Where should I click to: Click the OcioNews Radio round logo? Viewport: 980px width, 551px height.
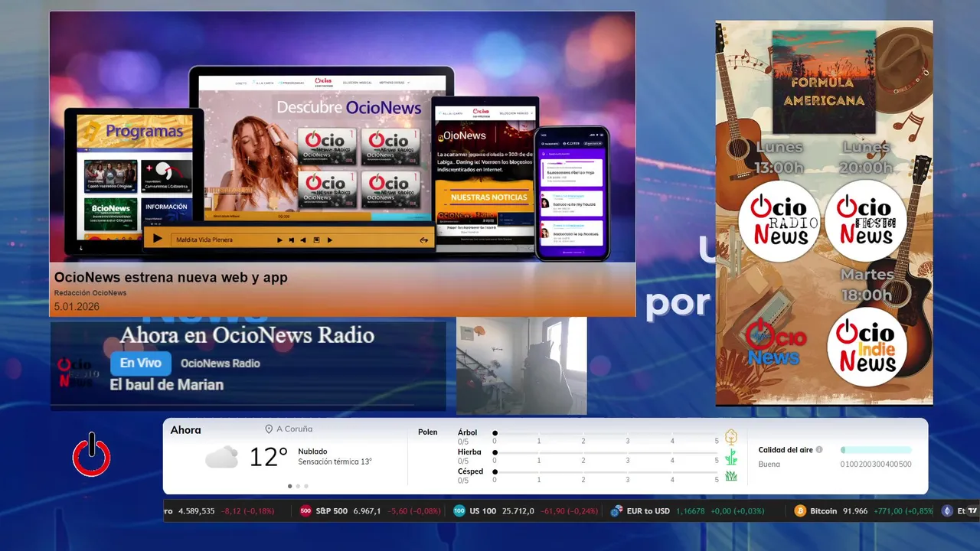coord(779,222)
